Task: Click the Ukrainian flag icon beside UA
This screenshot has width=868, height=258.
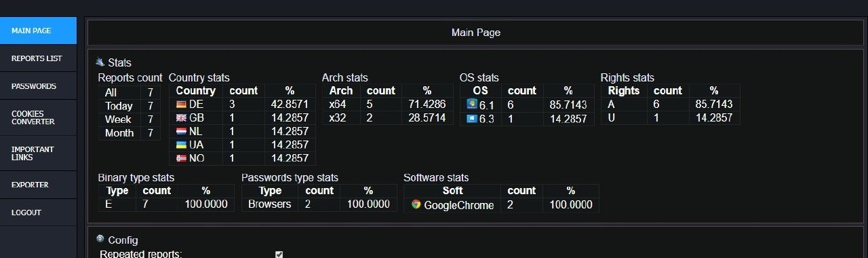Action: pos(181,145)
